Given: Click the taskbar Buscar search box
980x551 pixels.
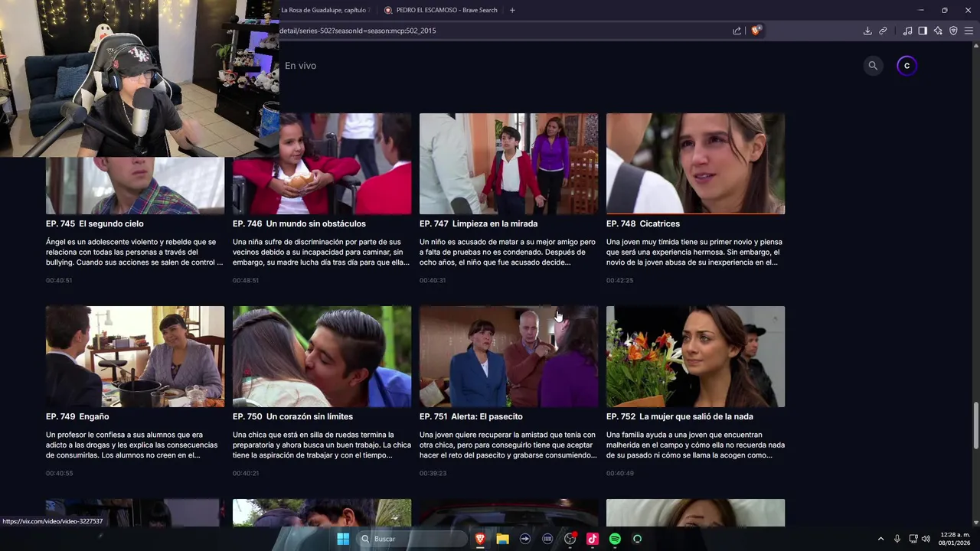Looking at the screenshot, I should point(412,539).
